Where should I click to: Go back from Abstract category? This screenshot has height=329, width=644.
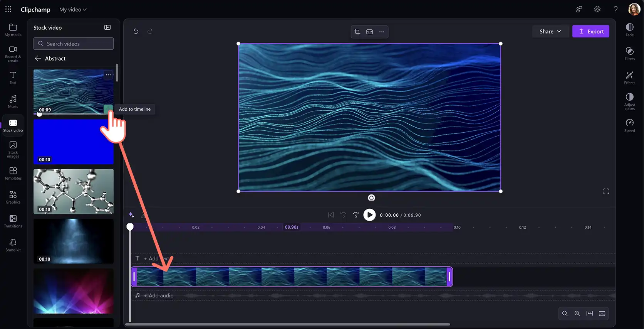click(38, 58)
